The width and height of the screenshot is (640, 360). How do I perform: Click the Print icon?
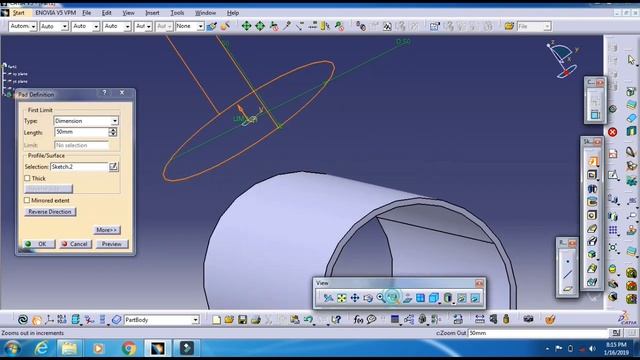(256, 320)
